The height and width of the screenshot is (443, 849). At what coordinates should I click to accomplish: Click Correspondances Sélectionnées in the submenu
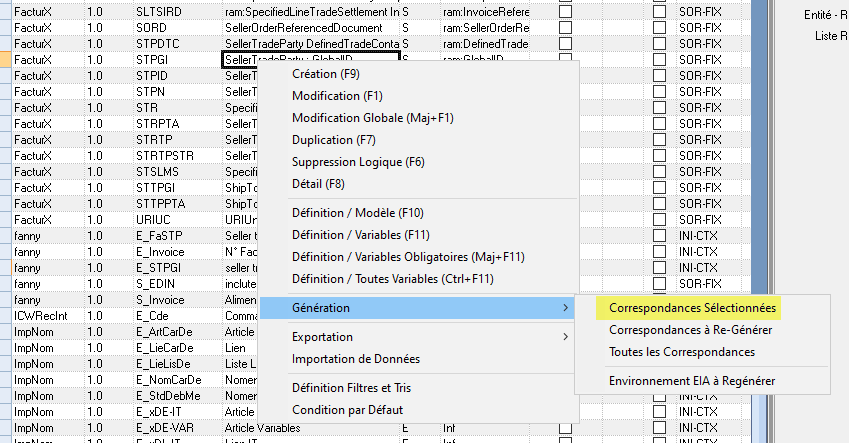[x=693, y=308]
